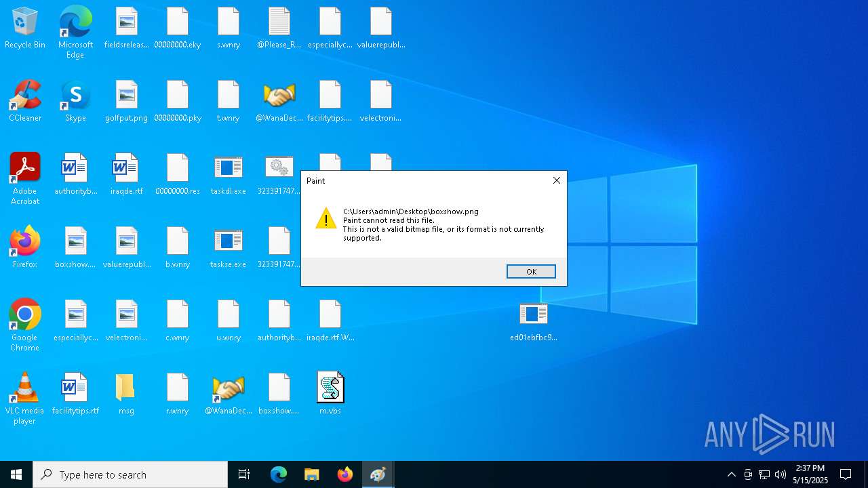Select the iraqde.rtf.W... encrypted file
The width and height of the screenshot is (868, 488).
coord(330,321)
